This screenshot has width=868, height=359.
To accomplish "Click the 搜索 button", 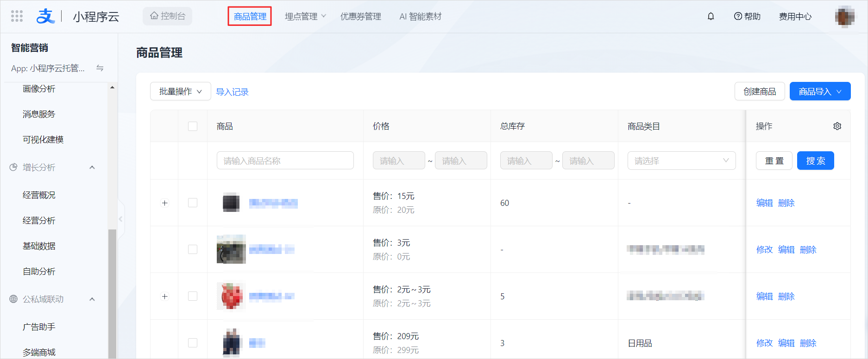I will pyautogui.click(x=815, y=161).
